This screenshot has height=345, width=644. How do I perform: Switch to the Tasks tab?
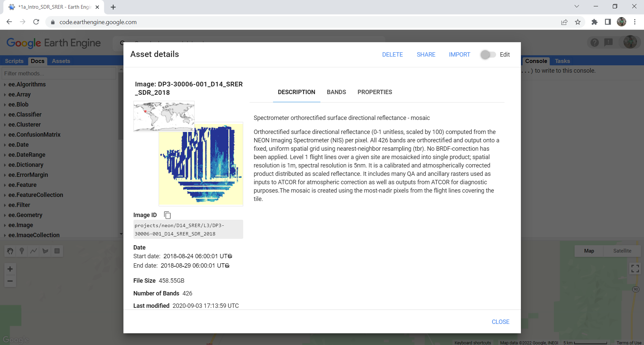tap(562, 61)
